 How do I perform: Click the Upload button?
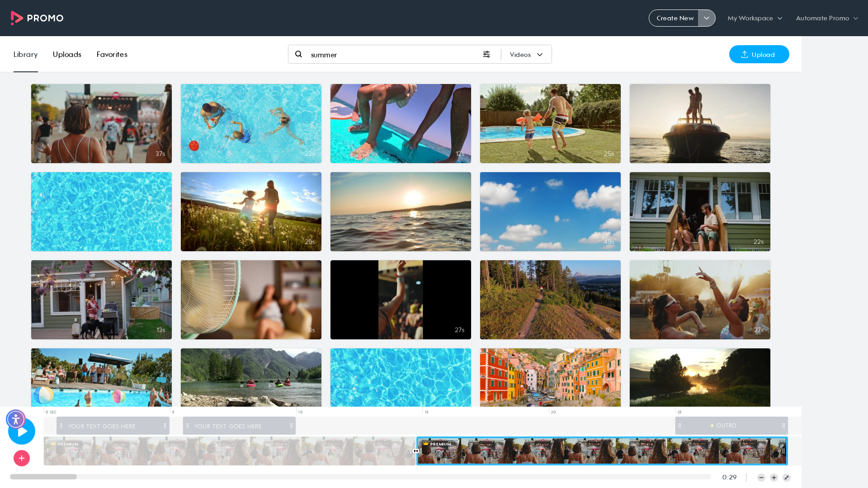point(759,54)
